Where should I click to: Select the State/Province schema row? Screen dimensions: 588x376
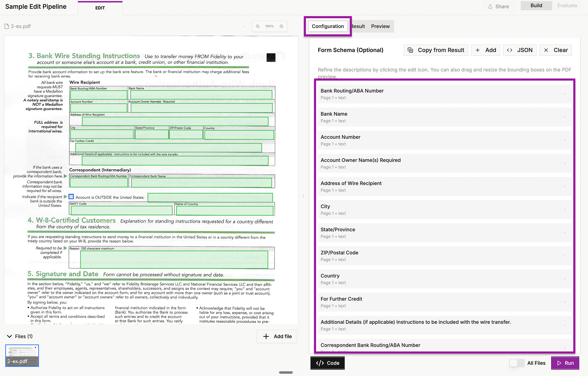coord(445,233)
